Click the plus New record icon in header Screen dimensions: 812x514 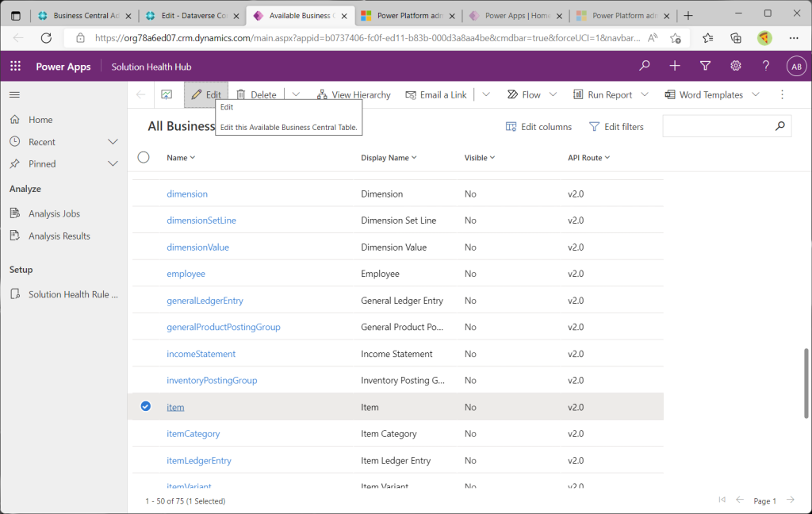(675, 66)
